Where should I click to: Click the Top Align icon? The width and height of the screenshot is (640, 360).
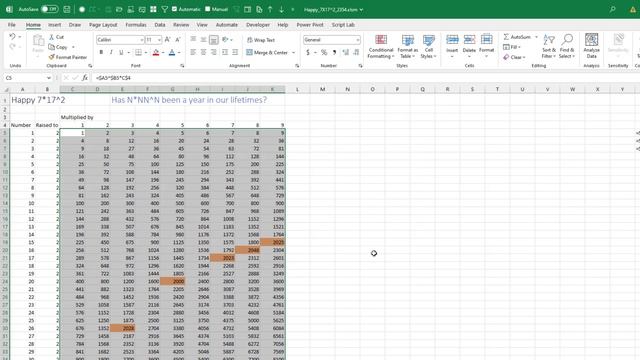(x=193, y=40)
